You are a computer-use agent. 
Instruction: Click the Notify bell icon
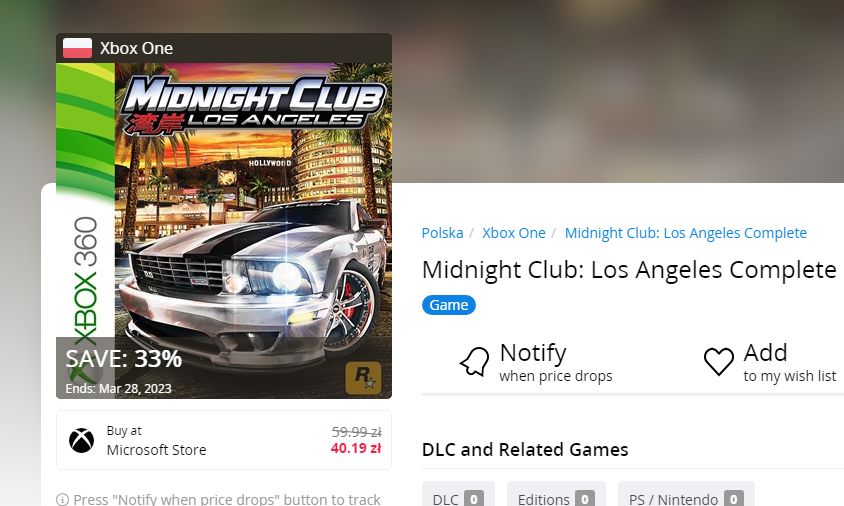point(474,361)
